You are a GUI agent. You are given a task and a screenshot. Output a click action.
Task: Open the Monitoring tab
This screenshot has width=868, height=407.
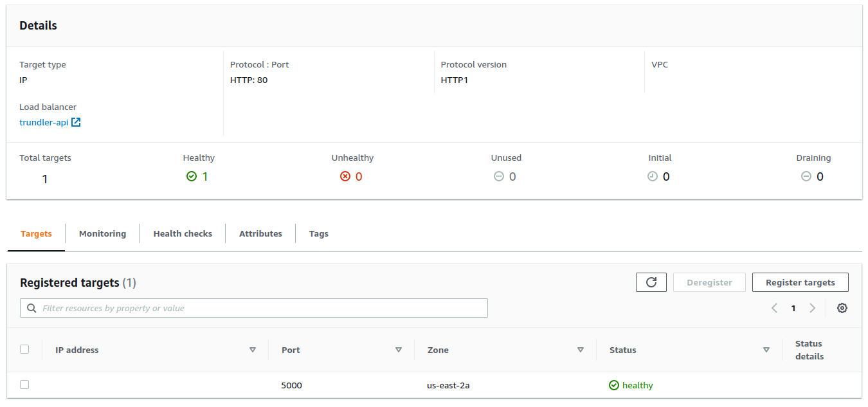coord(102,233)
